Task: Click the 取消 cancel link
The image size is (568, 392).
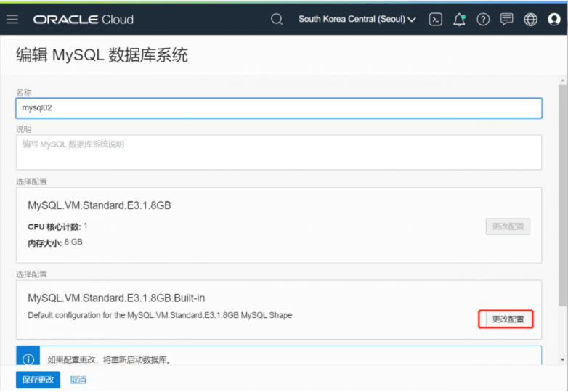Action: point(78,380)
